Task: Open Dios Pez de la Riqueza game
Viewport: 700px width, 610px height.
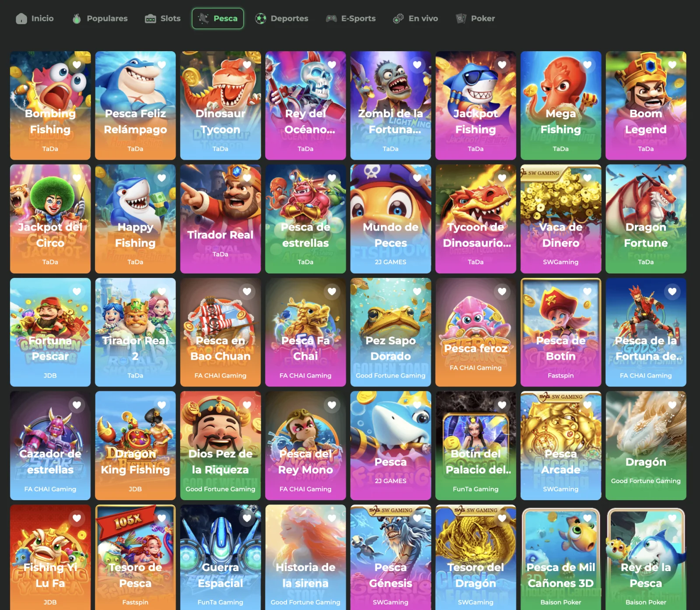Action: 220,445
